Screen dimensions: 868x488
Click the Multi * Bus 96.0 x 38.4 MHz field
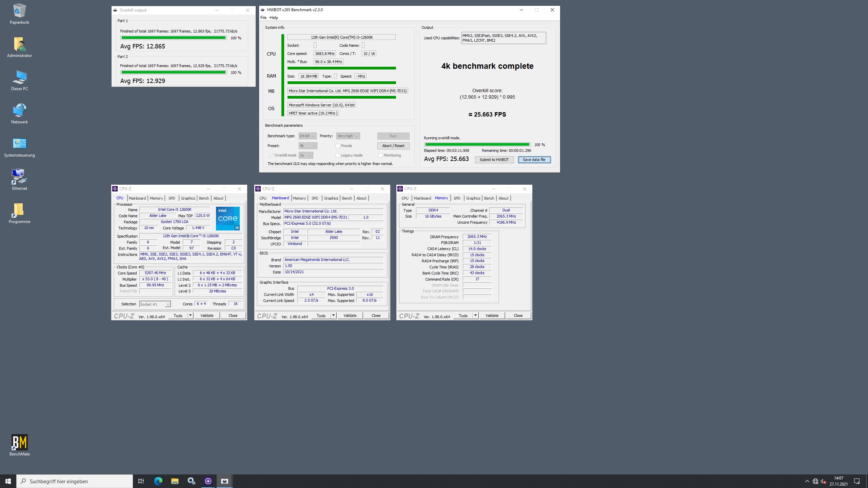click(328, 62)
